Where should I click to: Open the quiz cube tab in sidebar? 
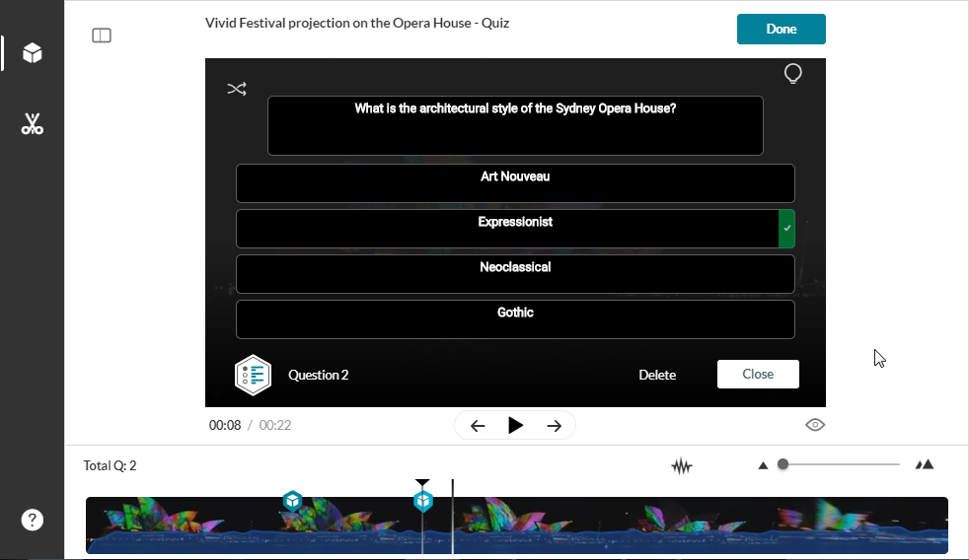[x=33, y=53]
